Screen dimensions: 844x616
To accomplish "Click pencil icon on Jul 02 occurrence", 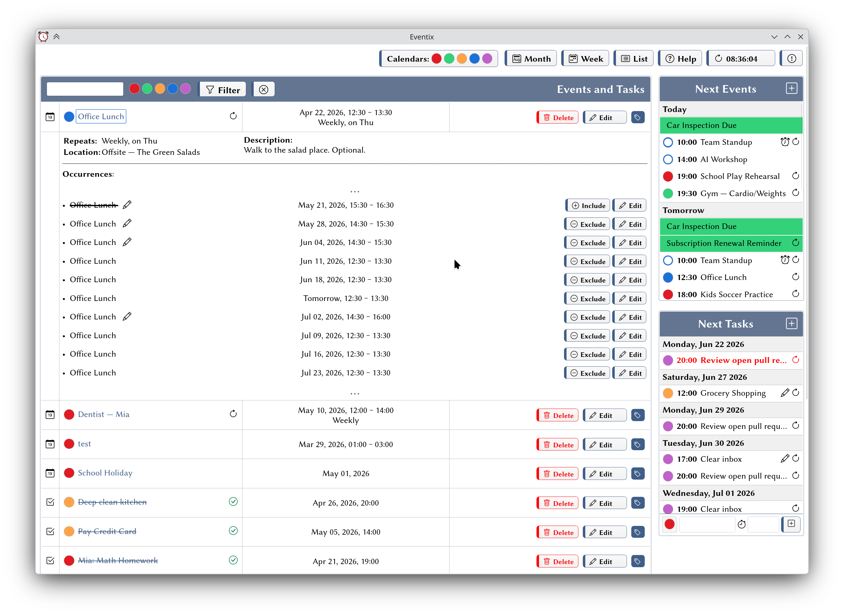I will click(x=127, y=317).
